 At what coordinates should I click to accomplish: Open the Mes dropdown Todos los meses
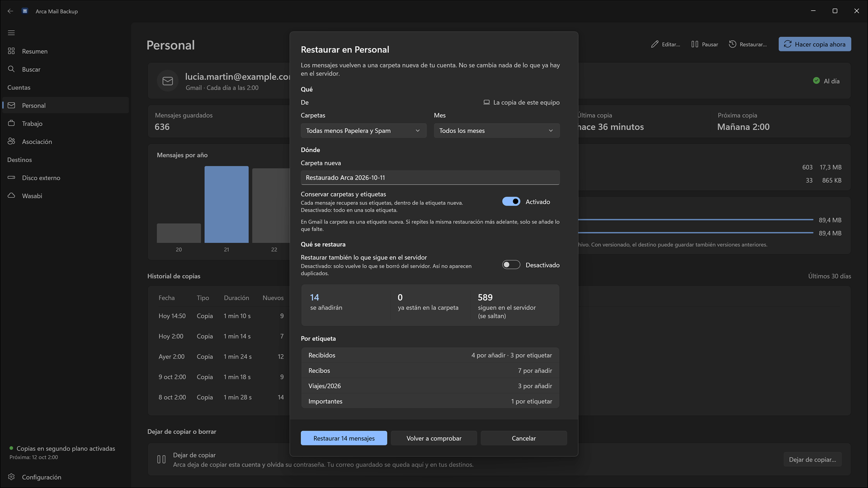[496, 131]
